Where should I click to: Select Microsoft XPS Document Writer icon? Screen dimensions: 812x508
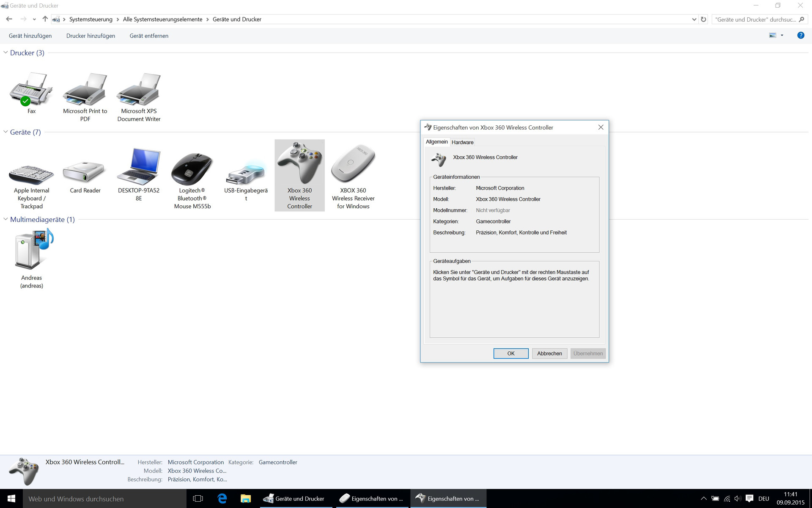pos(139,90)
